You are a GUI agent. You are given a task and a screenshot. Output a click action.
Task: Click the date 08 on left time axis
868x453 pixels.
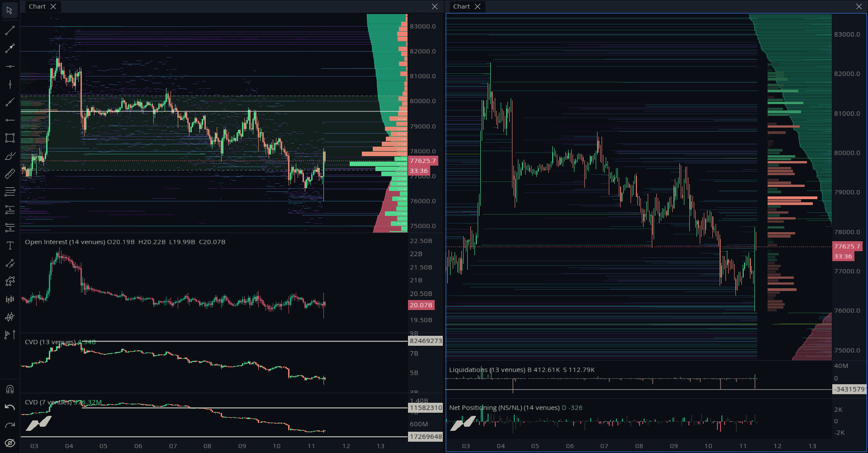tap(207, 446)
